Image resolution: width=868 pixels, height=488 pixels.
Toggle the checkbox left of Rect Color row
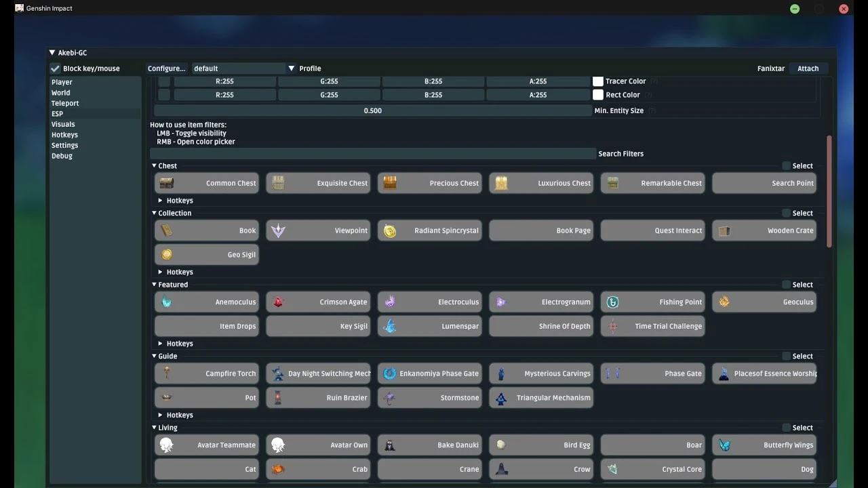(164, 95)
